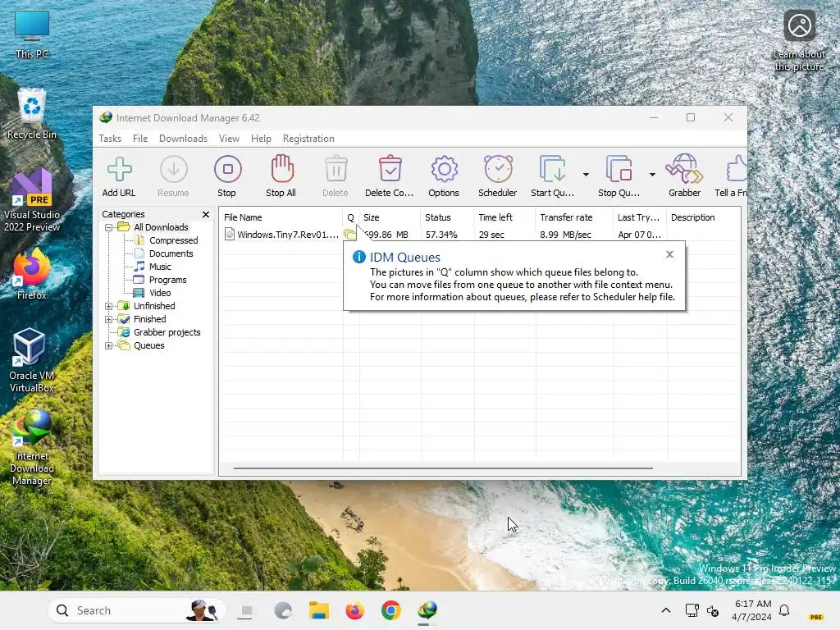Click the IDM taskbar icon
840x630 pixels.
427,610
